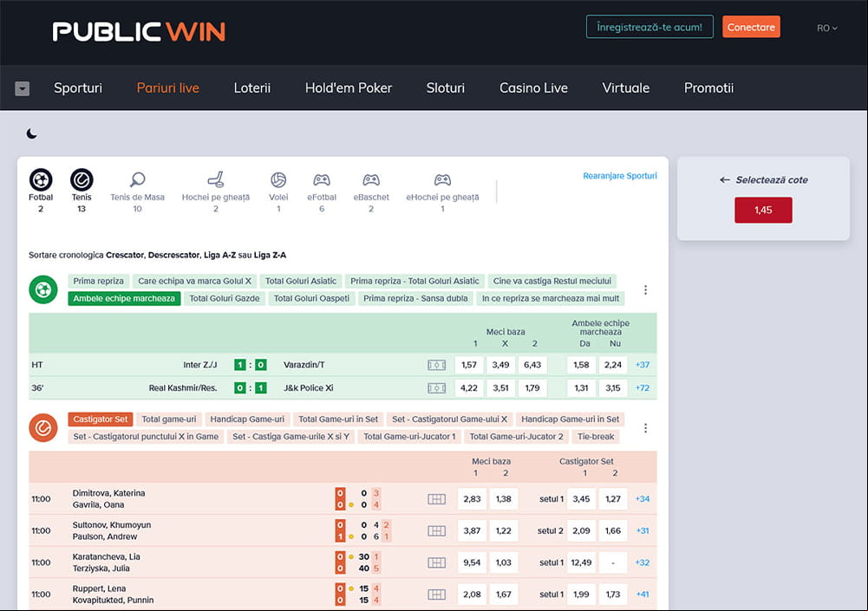Open live pitch view for Real Kashmir match

tap(437, 388)
